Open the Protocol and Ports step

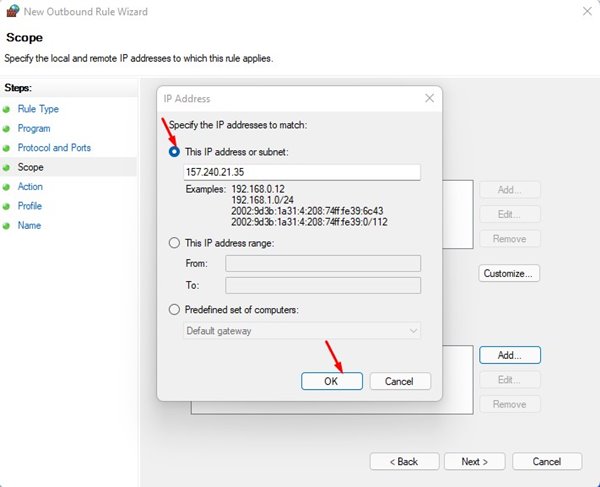(54, 148)
